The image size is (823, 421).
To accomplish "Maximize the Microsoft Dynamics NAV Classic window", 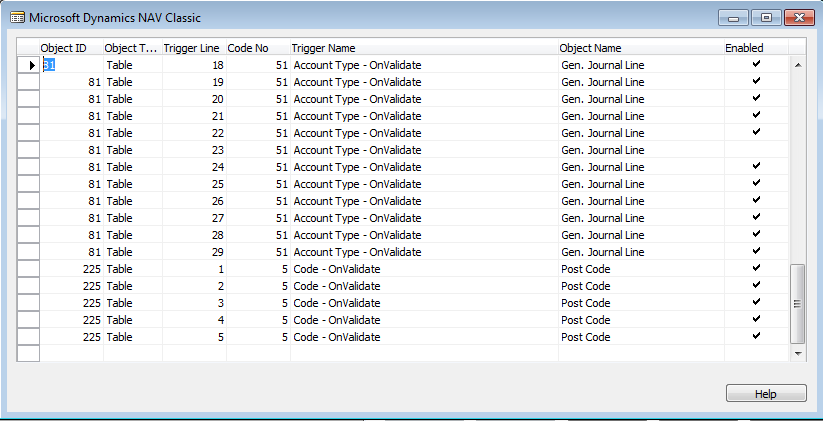I will tap(766, 18).
